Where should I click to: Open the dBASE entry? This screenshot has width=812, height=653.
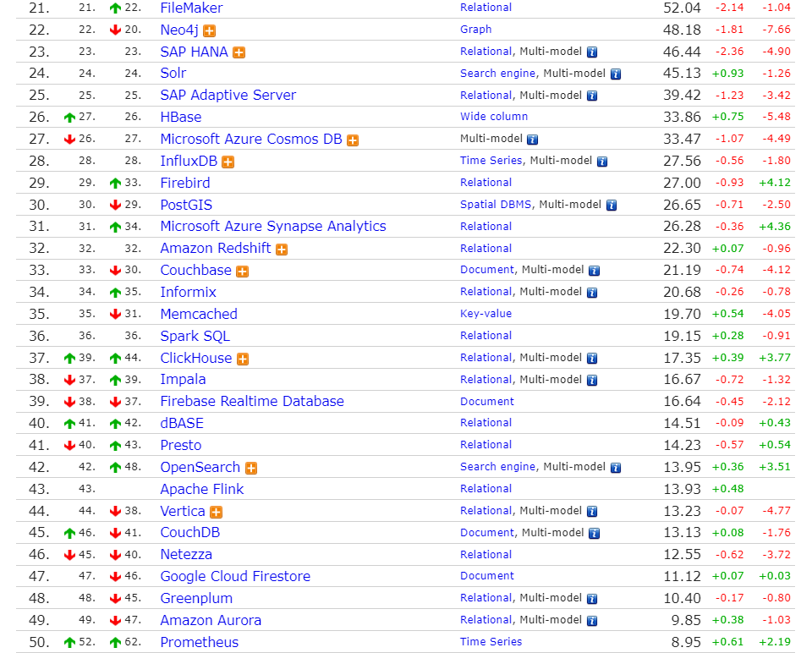pos(182,423)
